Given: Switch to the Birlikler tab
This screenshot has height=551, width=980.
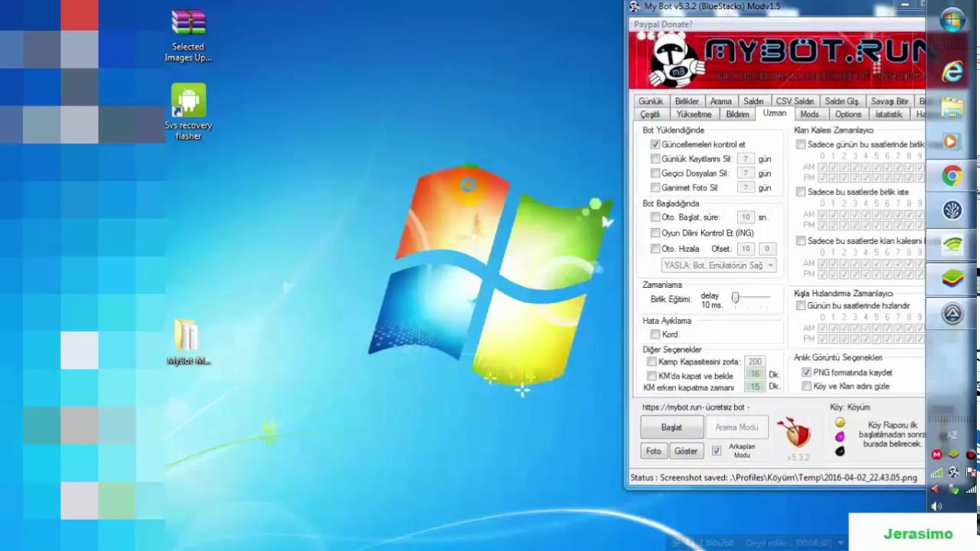Looking at the screenshot, I should (687, 101).
